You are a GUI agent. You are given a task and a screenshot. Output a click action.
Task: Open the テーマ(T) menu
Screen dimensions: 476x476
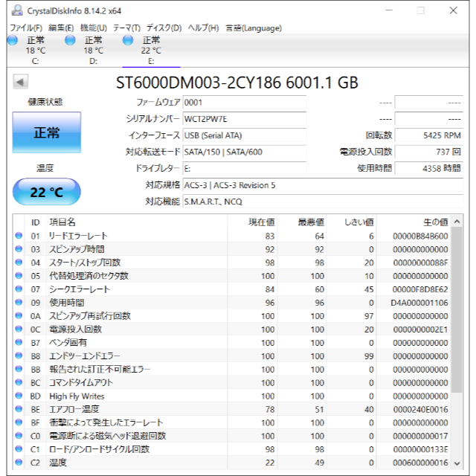126,28
